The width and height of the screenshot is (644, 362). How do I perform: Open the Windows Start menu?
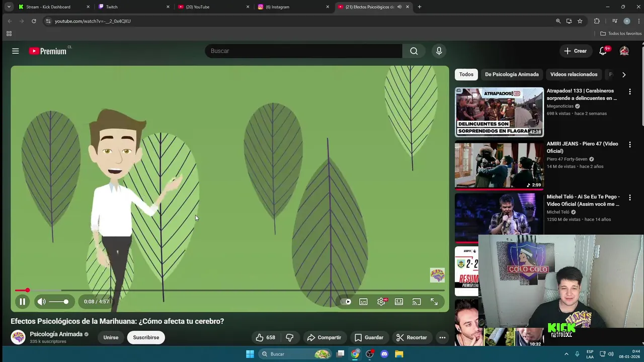[250, 354]
